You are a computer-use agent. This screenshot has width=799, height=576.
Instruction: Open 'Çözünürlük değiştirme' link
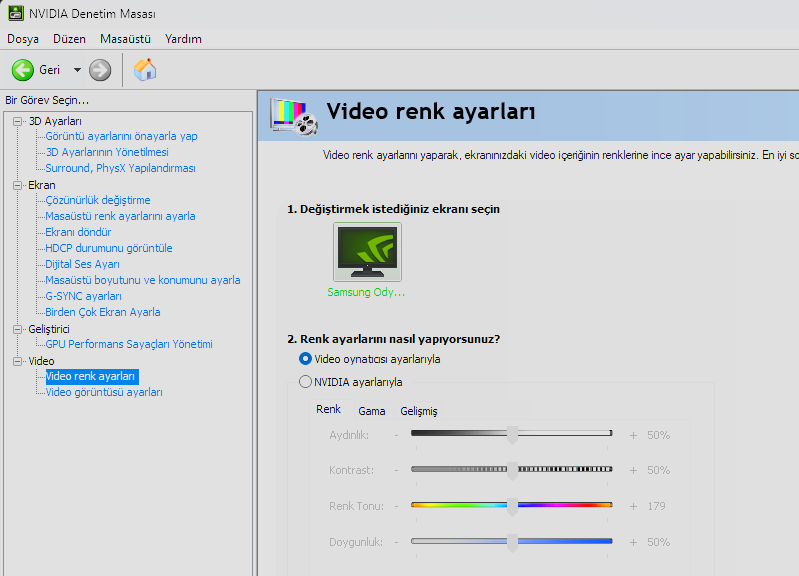pyautogui.click(x=98, y=200)
